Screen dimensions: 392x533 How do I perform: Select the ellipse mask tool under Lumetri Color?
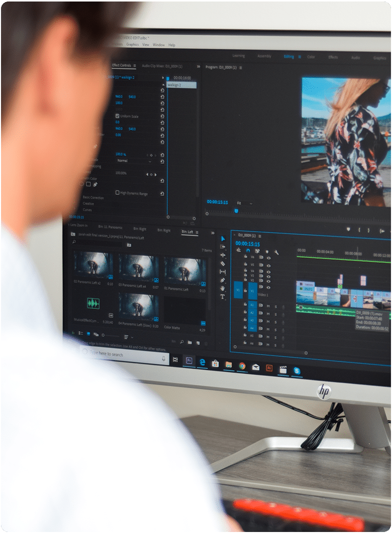click(x=81, y=184)
